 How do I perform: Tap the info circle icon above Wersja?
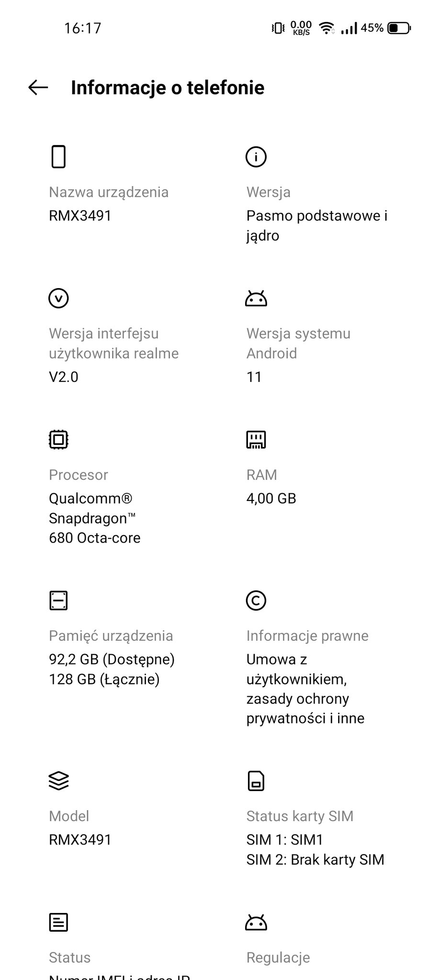[x=256, y=156]
